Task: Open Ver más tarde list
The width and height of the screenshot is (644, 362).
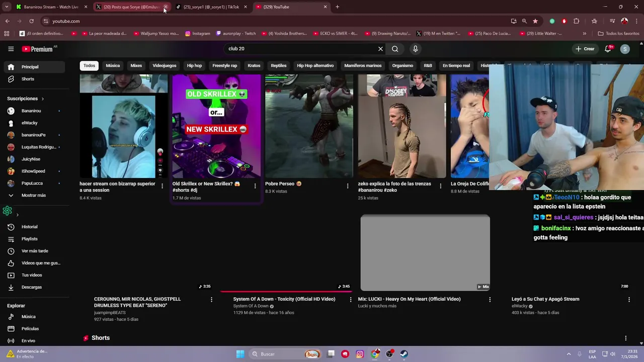Action: (x=34, y=251)
